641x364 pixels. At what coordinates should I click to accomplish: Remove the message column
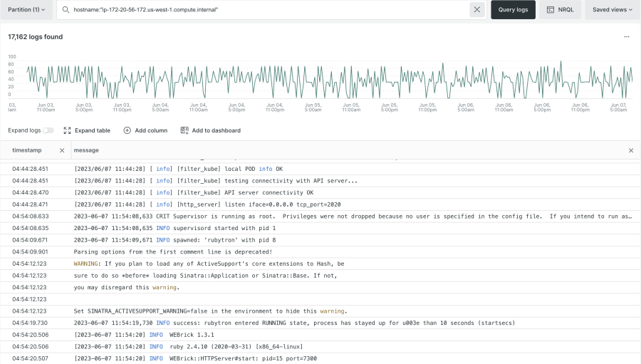coord(630,150)
